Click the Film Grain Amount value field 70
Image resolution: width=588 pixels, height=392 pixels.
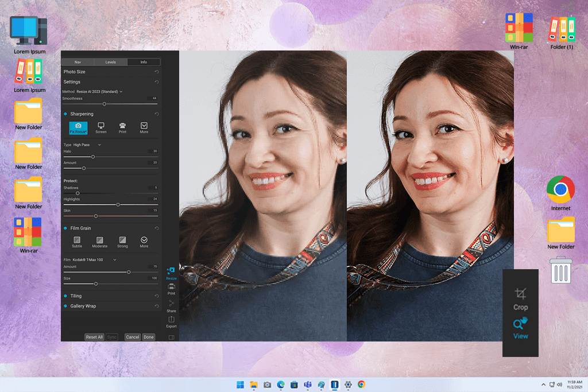(x=153, y=266)
